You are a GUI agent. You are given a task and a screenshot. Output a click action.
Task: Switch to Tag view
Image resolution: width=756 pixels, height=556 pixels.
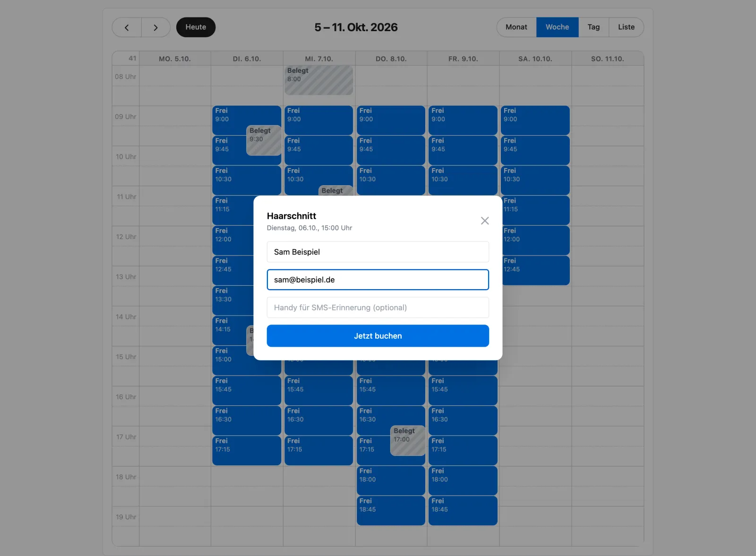coord(593,27)
